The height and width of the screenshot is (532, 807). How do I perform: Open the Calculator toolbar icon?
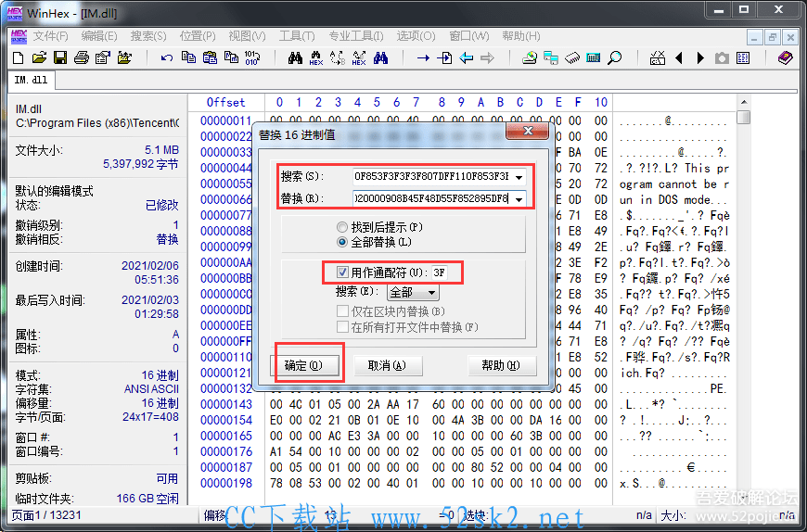point(594,57)
